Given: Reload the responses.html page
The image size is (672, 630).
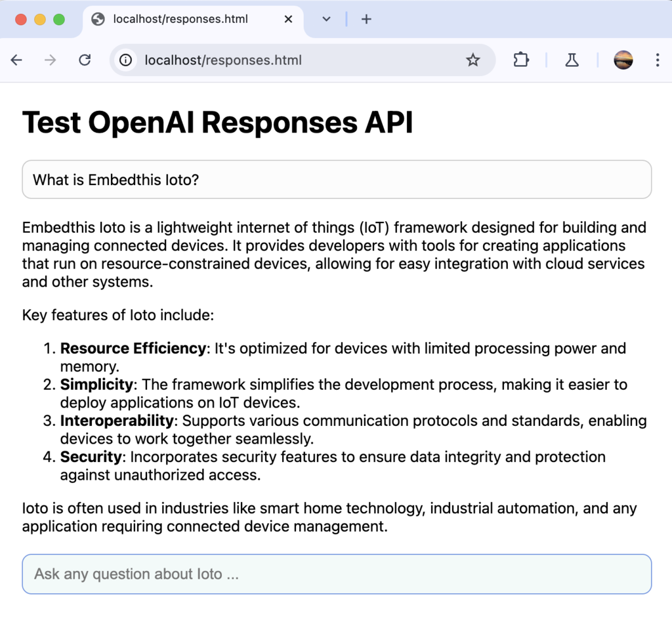Looking at the screenshot, I should tap(84, 60).
